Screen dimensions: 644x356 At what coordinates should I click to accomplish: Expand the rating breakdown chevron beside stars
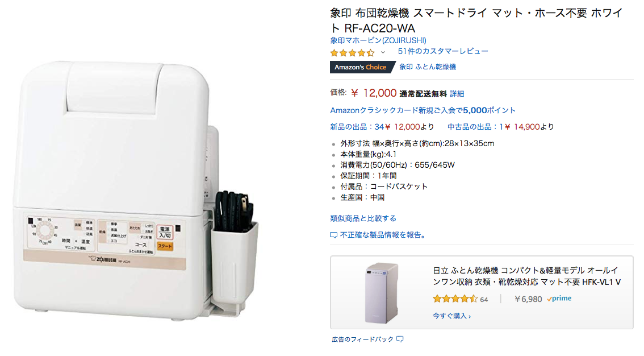383,52
